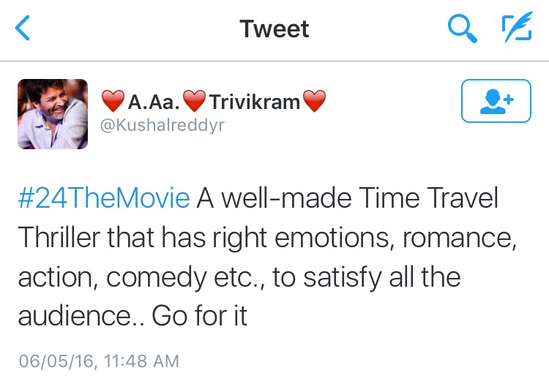Tap the name text "Trivikram"

click(255, 102)
